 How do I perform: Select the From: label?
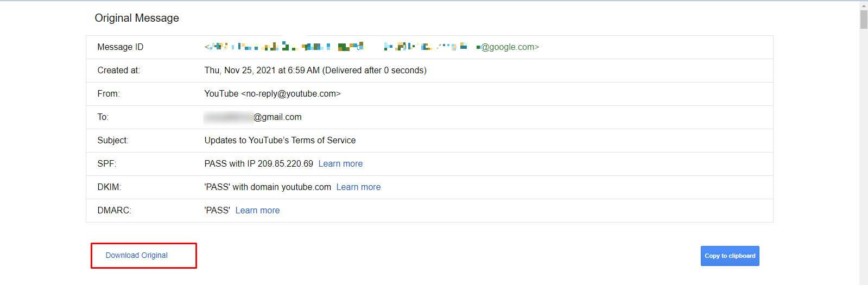109,93
